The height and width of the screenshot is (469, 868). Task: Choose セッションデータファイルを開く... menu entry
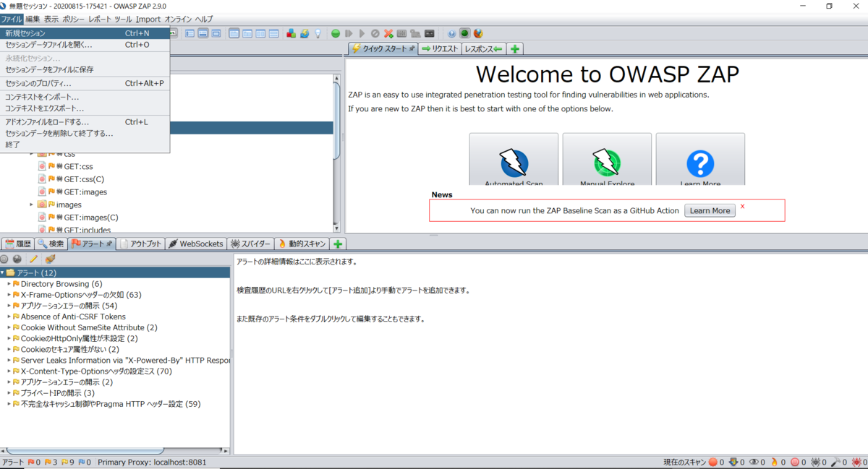click(x=85, y=45)
